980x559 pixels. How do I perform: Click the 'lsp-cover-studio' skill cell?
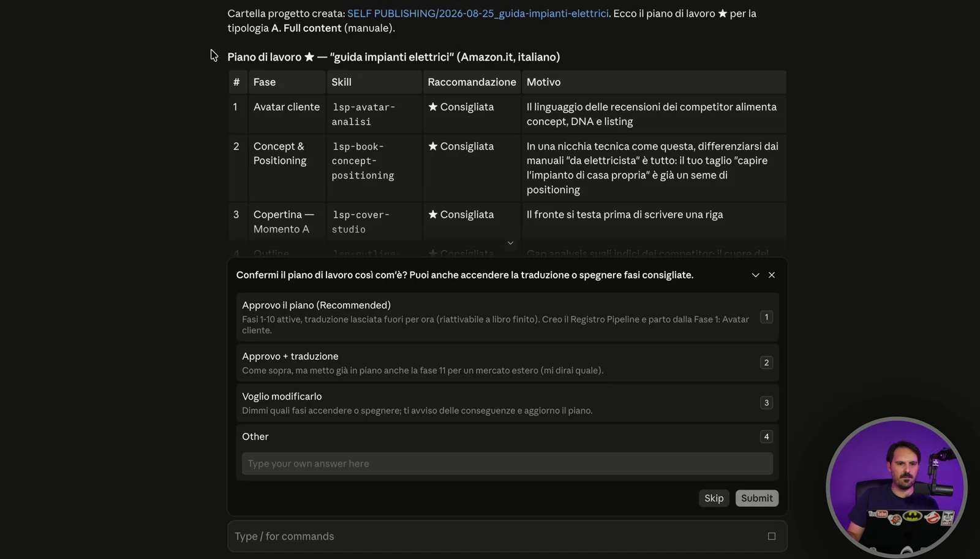pyautogui.click(x=374, y=221)
